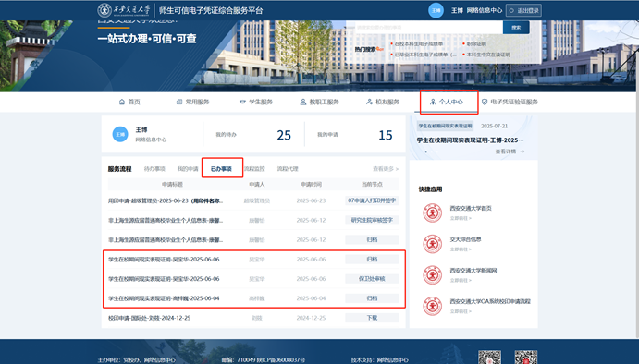The width and height of the screenshot is (639, 364).
Task: Select the 个人中心 tab
Action: click(447, 102)
